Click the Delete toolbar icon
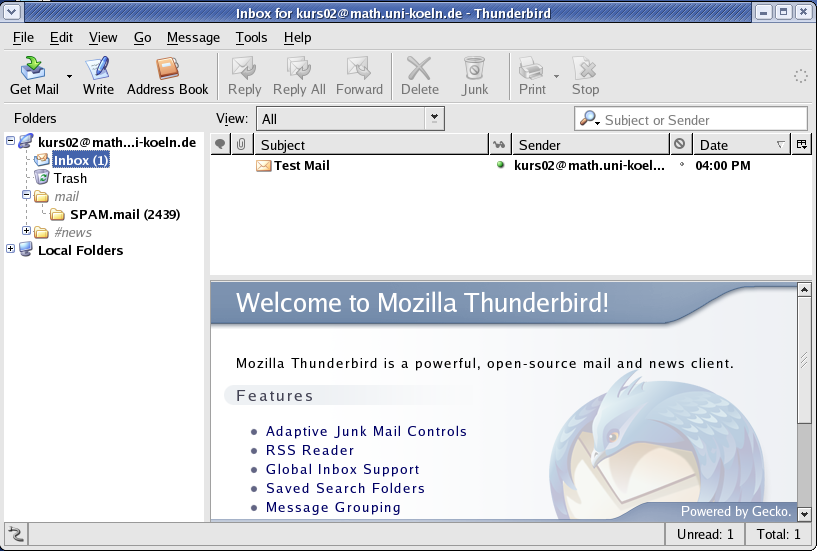 [x=419, y=76]
